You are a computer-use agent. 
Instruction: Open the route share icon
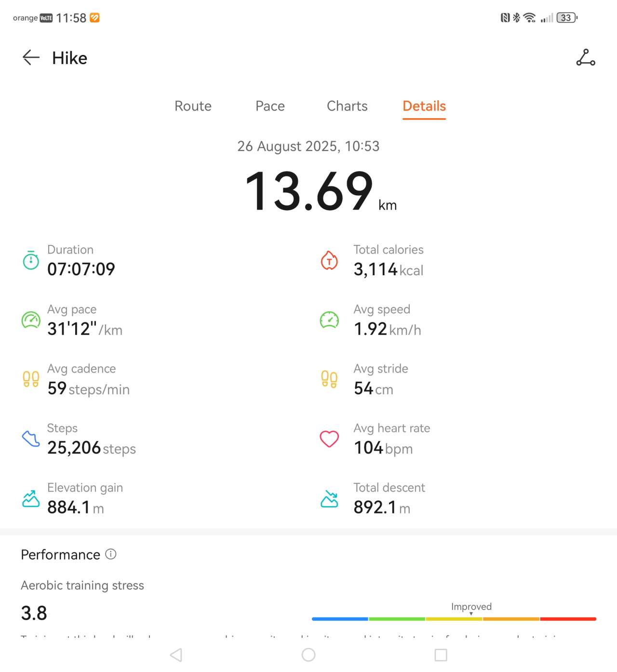pyautogui.click(x=586, y=57)
